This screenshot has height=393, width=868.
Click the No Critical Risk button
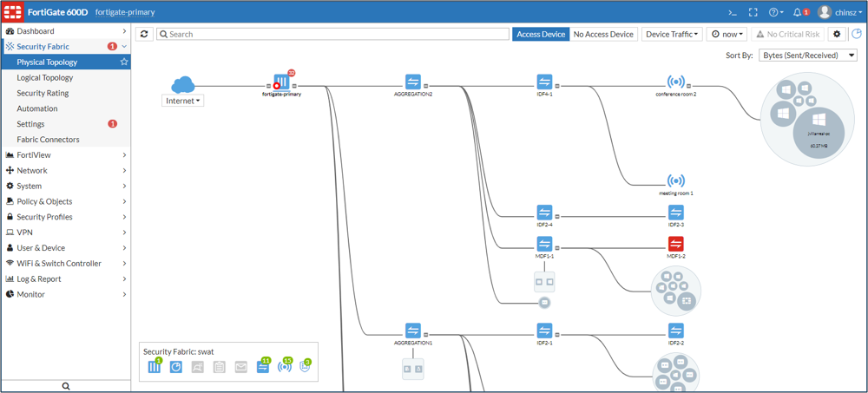[788, 35]
